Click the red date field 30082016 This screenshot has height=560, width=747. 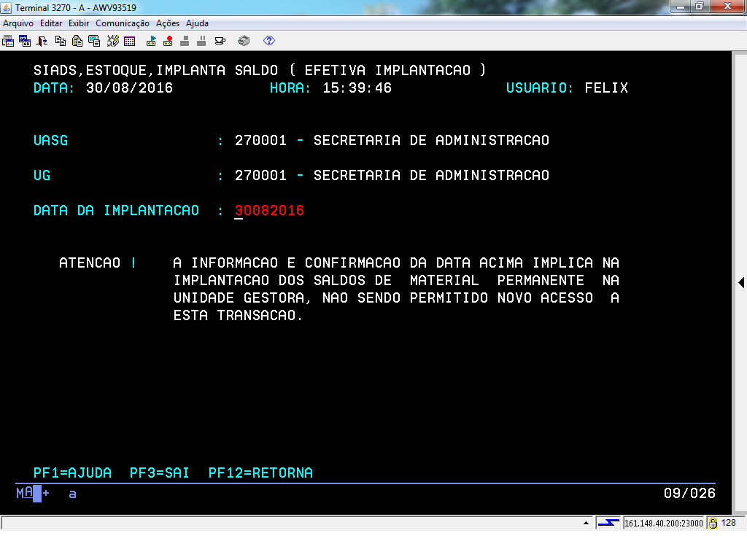(269, 211)
